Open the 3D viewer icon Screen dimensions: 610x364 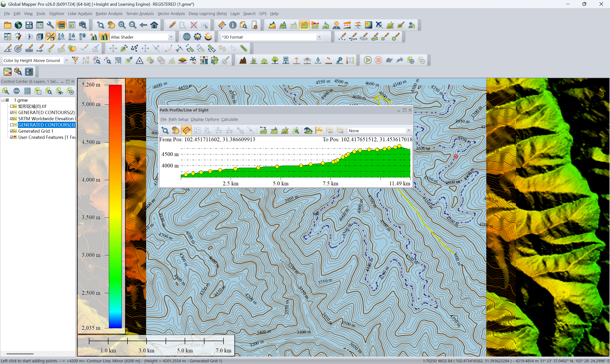click(x=40, y=37)
